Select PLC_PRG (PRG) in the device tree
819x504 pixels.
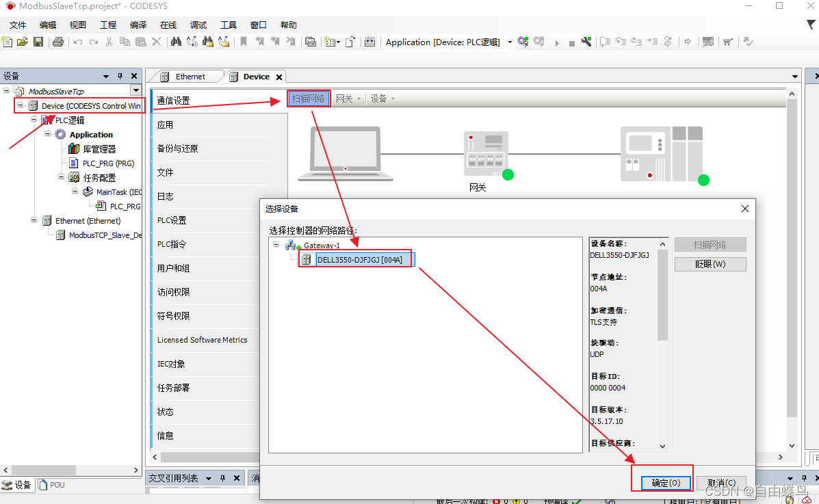click(108, 163)
